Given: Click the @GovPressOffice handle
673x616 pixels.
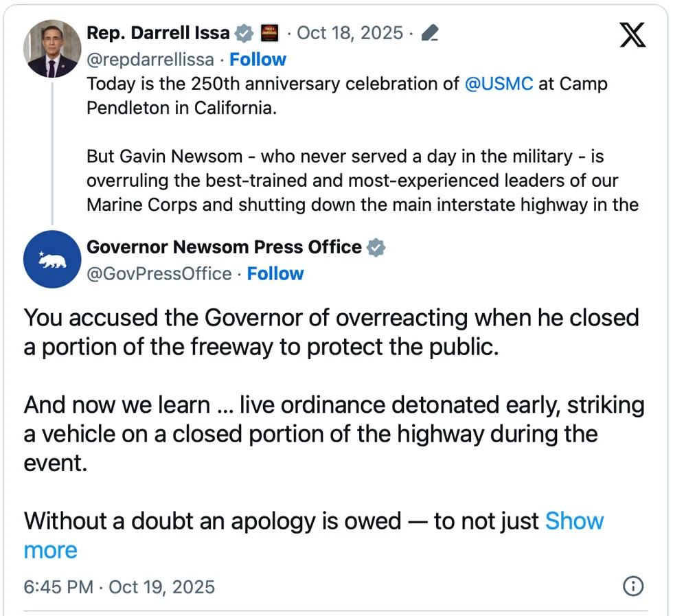Looking at the screenshot, I should click(x=158, y=273).
